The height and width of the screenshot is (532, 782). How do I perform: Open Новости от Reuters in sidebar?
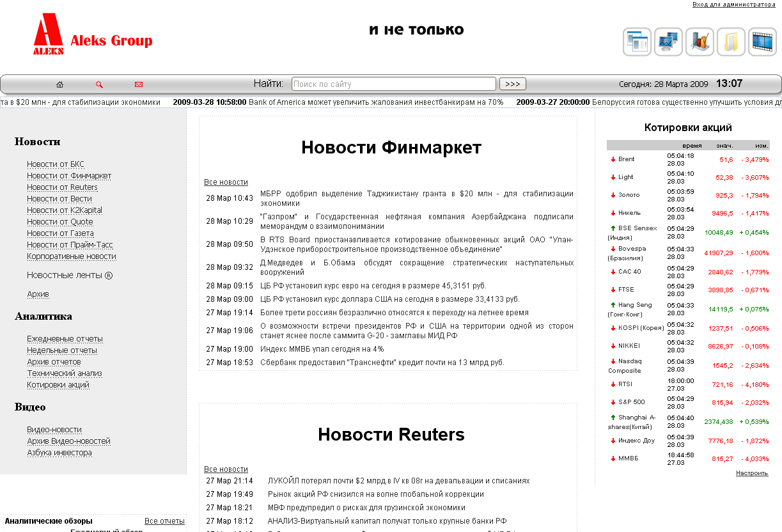pyautogui.click(x=62, y=187)
